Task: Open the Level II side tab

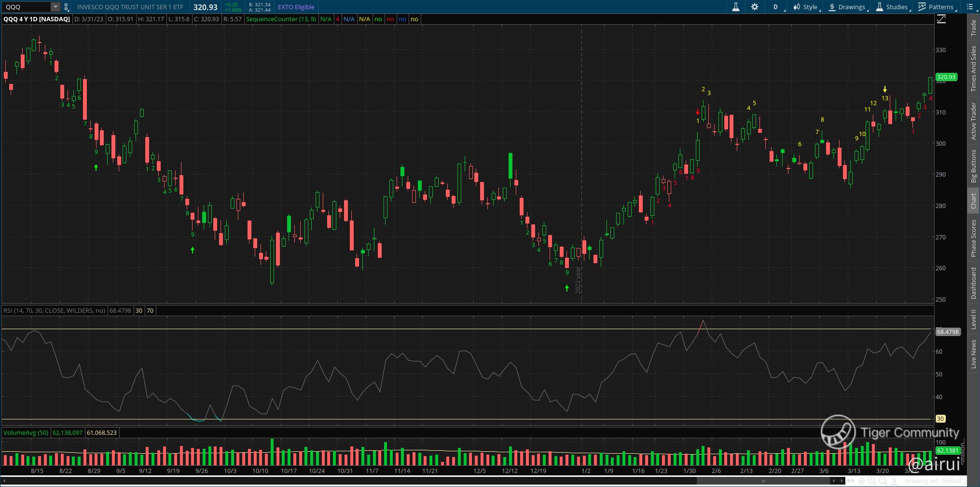Action: 973,320
